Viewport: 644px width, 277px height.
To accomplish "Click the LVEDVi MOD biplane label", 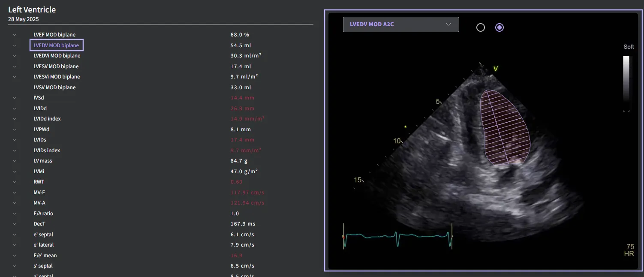I will tap(57, 56).
